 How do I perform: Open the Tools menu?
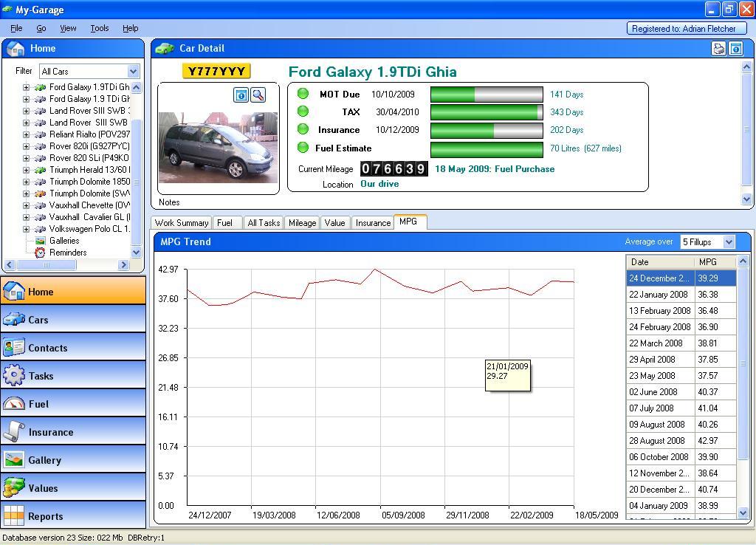99,28
